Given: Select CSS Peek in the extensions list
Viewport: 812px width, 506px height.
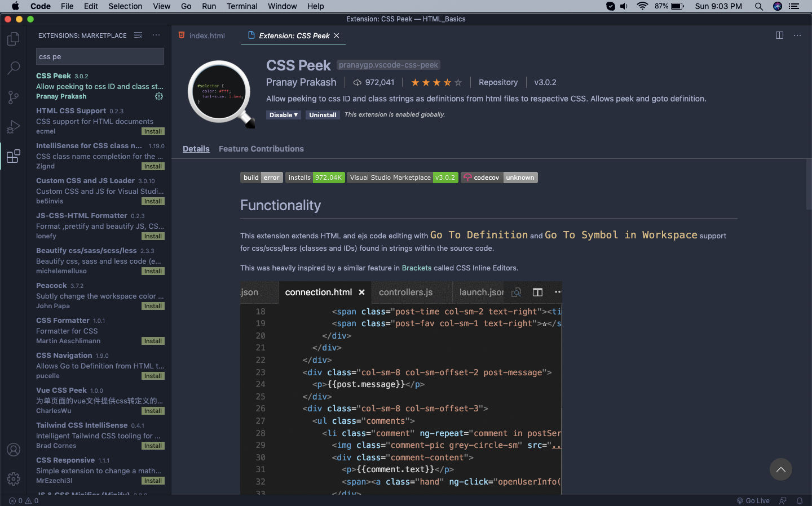Looking at the screenshot, I should click(100, 86).
